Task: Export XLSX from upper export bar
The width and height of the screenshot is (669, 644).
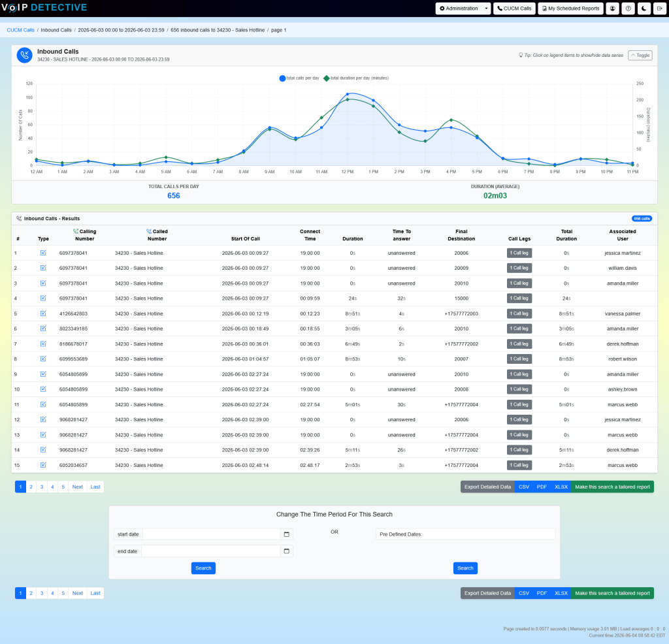Action: pos(561,487)
